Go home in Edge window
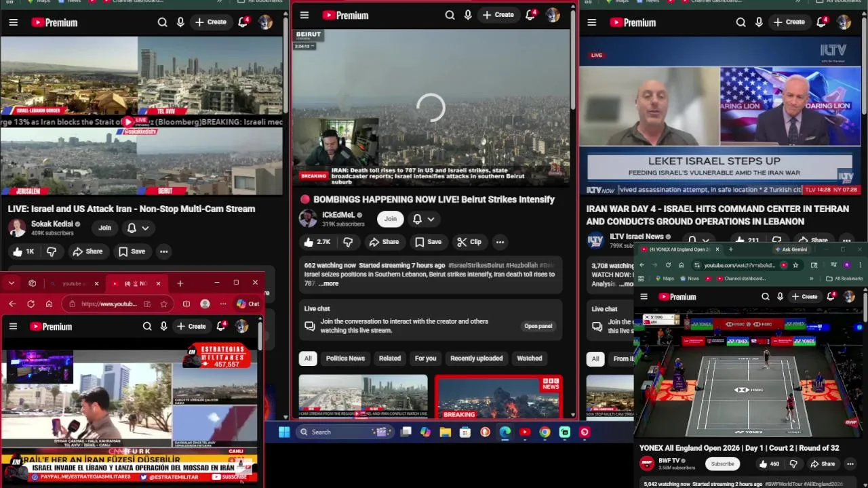This screenshot has width=868, height=488. point(49,304)
